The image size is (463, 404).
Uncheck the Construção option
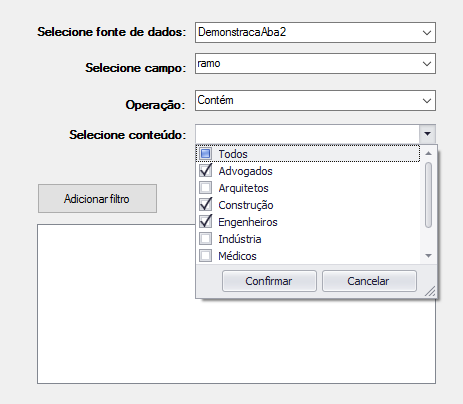(x=205, y=205)
